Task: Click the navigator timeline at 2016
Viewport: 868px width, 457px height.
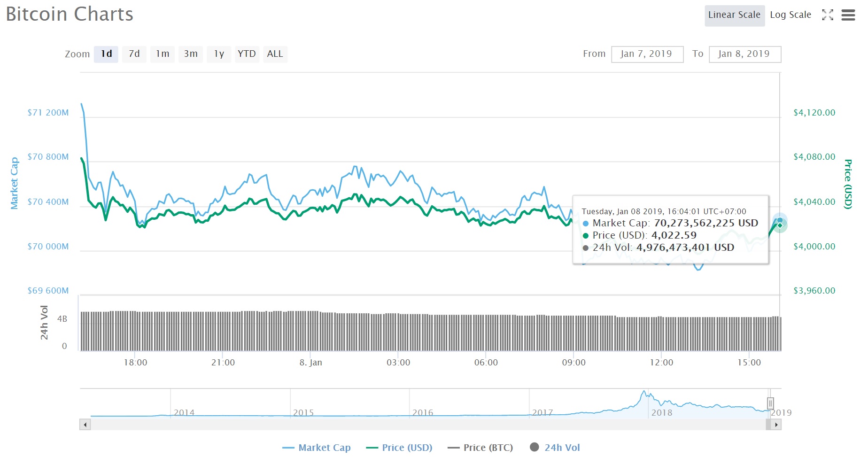Action: [x=423, y=413]
